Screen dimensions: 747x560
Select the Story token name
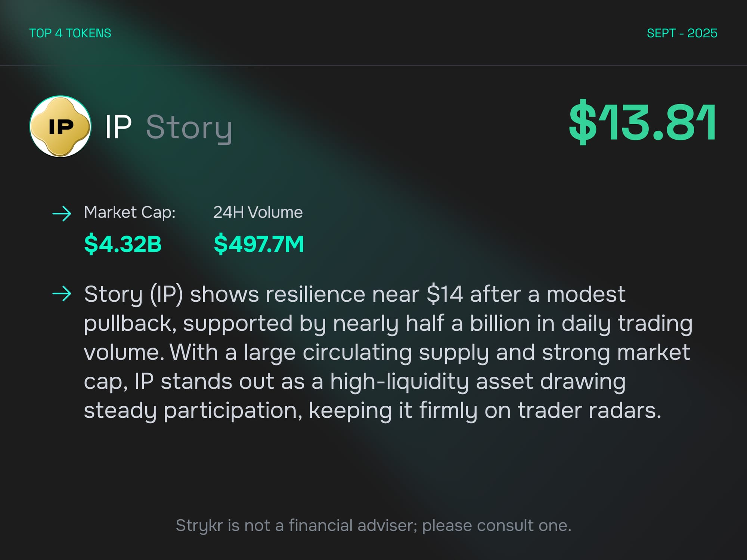pyautogui.click(x=189, y=128)
